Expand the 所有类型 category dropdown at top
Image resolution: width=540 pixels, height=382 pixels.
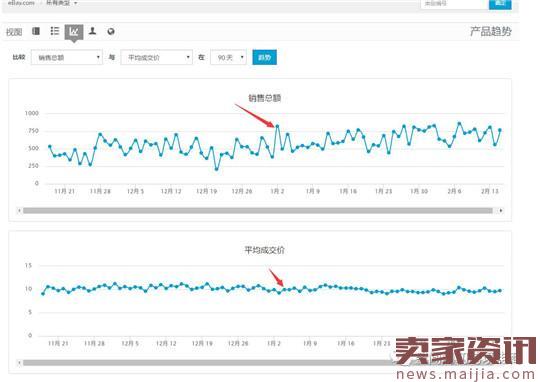[x=61, y=3]
